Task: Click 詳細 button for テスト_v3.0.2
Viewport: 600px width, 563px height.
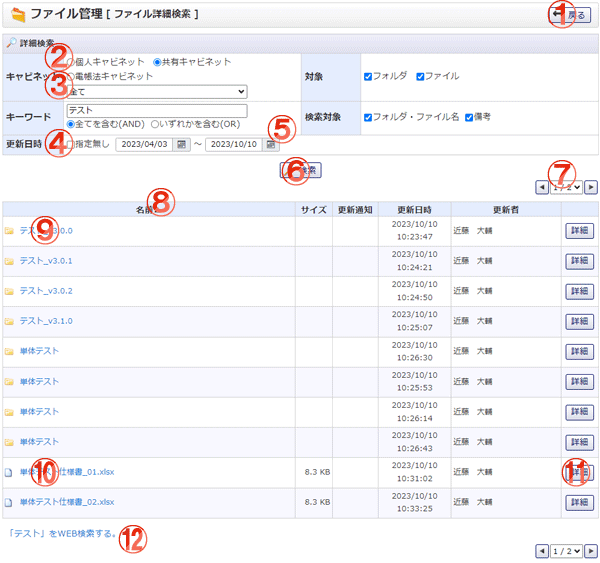Action: (x=579, y=291)
